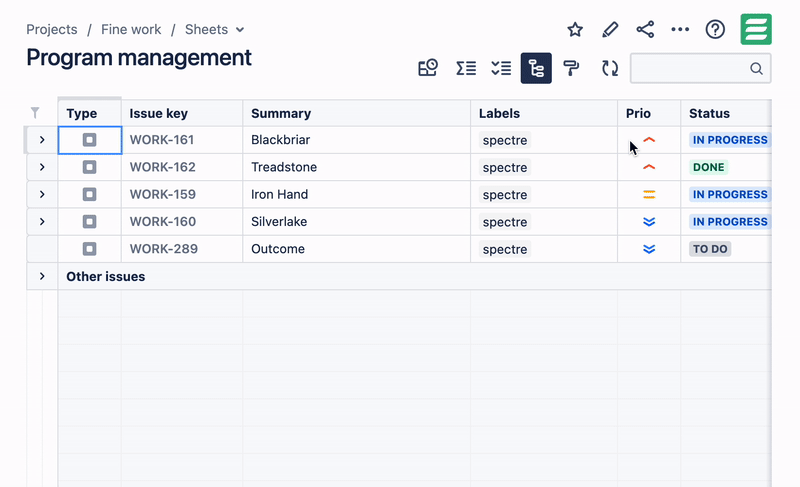
Task: Click the search magnifier icon
Action: [757, 68]
